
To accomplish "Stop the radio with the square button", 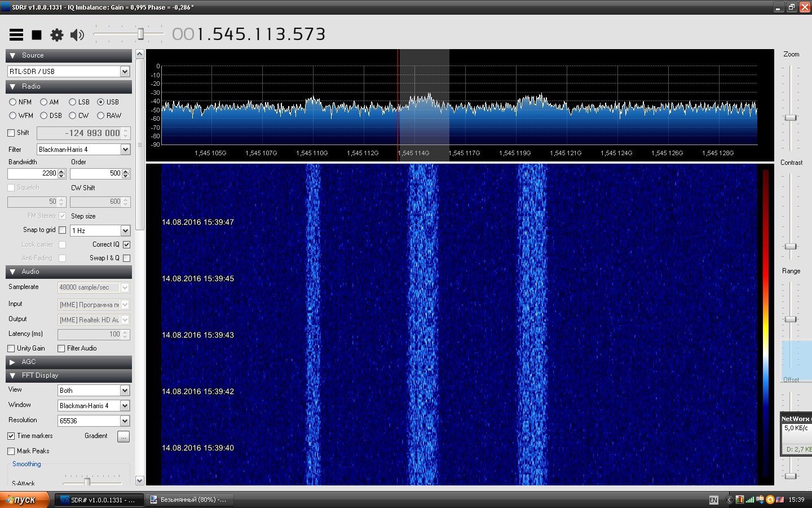I will [x=37, y=35].
